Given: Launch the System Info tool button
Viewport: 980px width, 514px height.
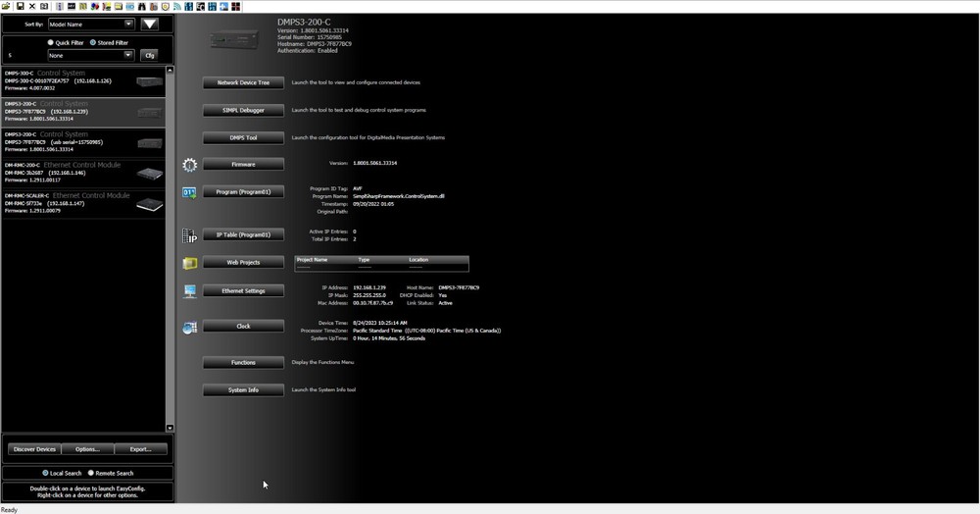Looking at the screenshot, I should (x=243, y=389).
